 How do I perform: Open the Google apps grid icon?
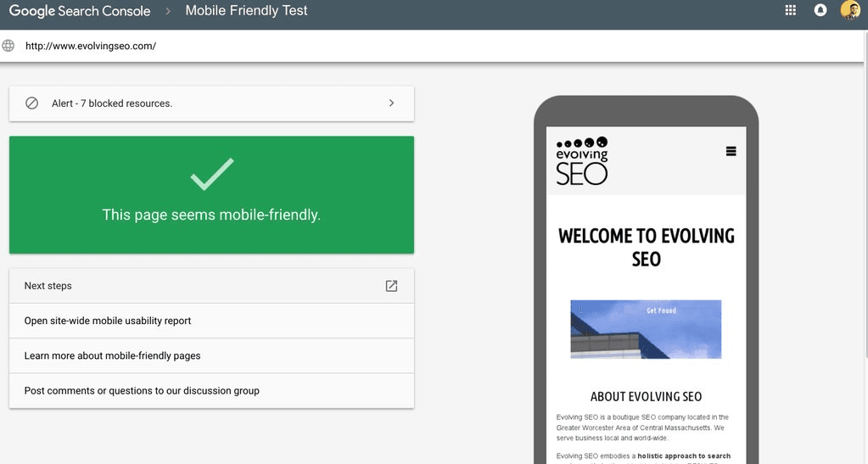pos(791,10)
